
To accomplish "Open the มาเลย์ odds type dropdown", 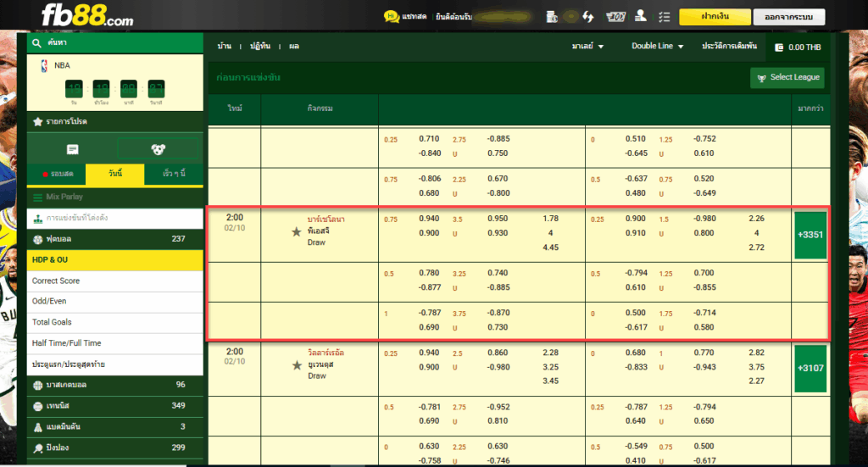I will point(587,47).
